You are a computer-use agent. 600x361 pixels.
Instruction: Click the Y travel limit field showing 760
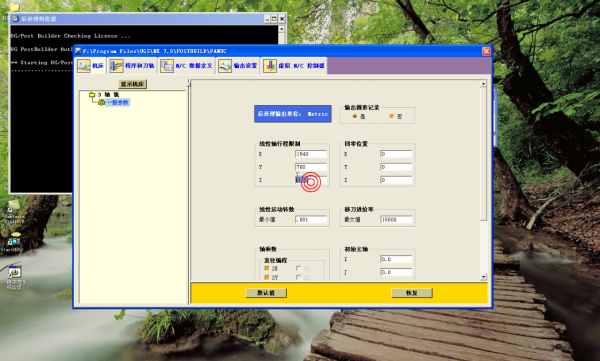point(311,167)
